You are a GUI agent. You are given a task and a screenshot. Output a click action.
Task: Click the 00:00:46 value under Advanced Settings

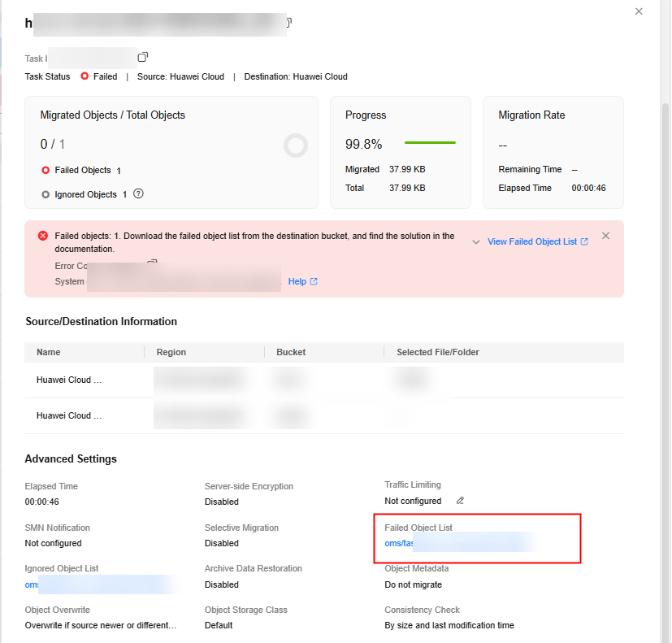pos(42,502)
